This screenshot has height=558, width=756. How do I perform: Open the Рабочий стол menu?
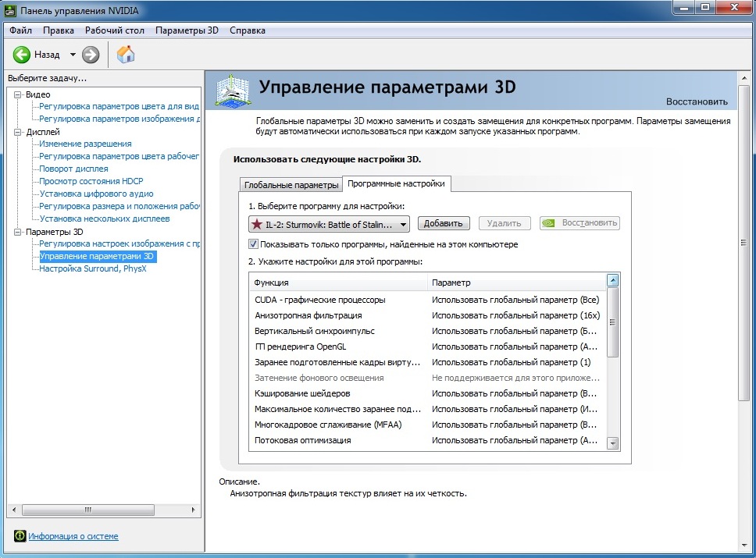tap(115, 30)
